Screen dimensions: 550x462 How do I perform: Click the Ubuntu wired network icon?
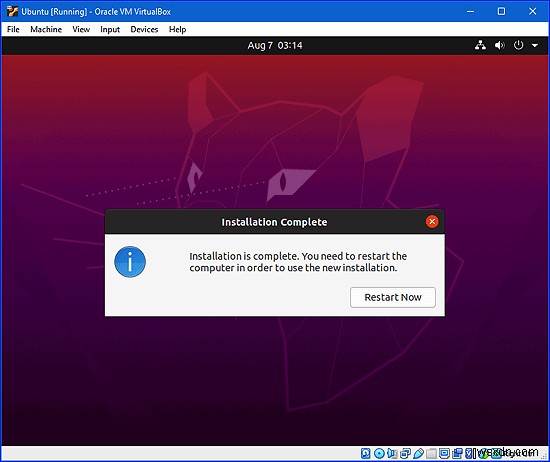[x=480, y=45]
